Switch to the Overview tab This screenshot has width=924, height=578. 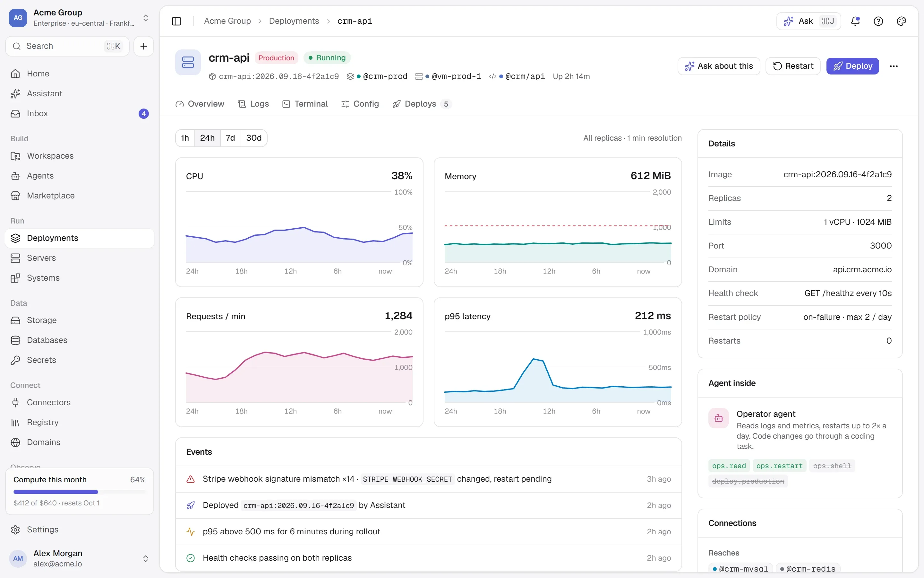coord(200,104)
